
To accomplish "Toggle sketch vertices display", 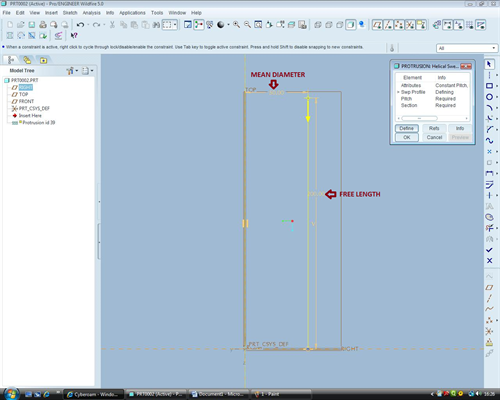I will [x=480, y=25].
